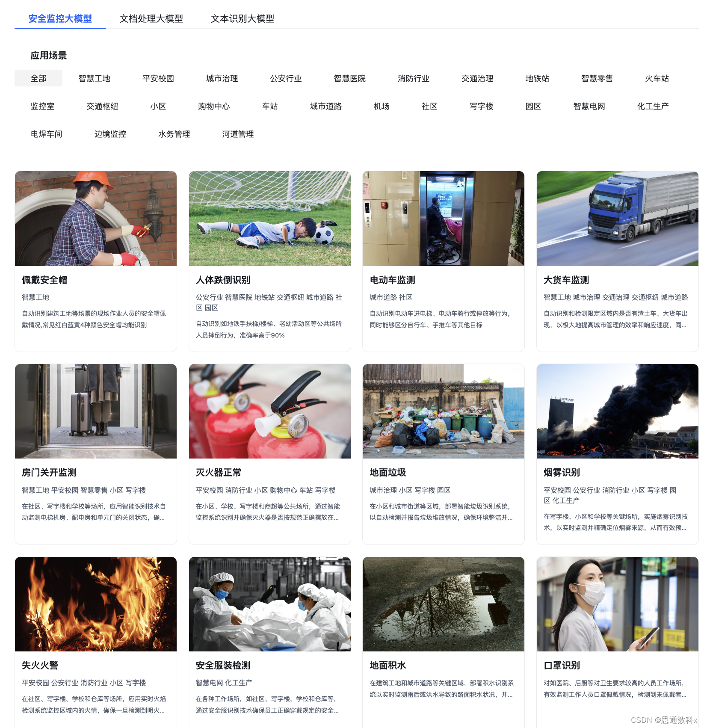
Task: Select the 交通枢纽 filter
Action: click(102, 106)
